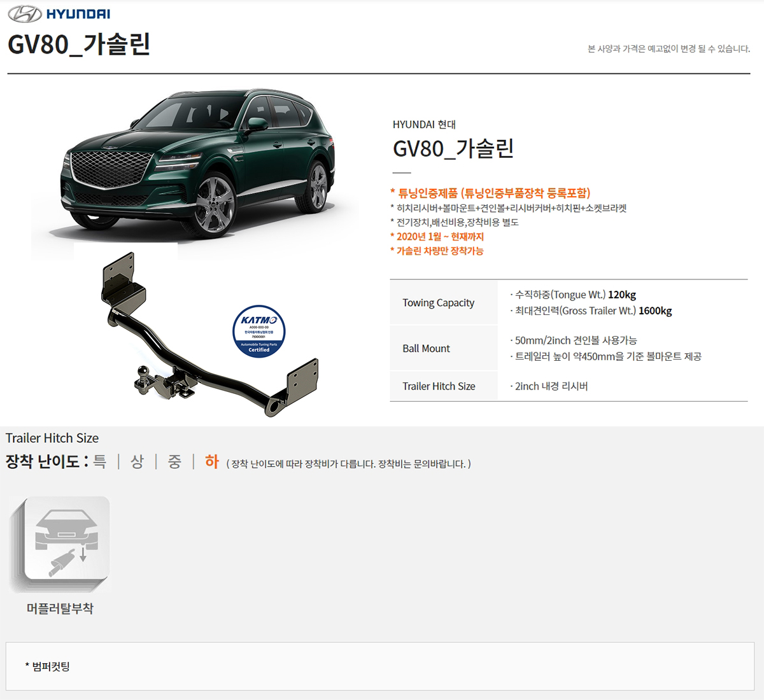Select difficulty level 특
Viewport: 764px width, 700px height.
tap(100, 461)
